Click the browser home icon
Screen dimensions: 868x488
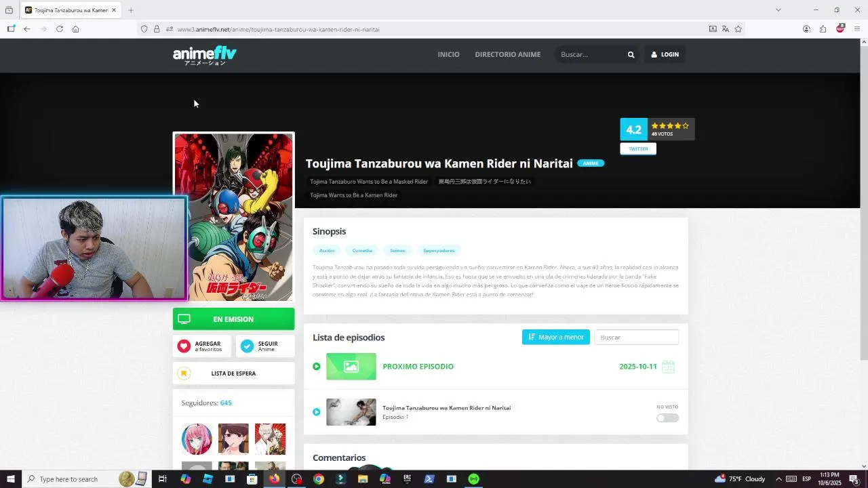(76, 29)
